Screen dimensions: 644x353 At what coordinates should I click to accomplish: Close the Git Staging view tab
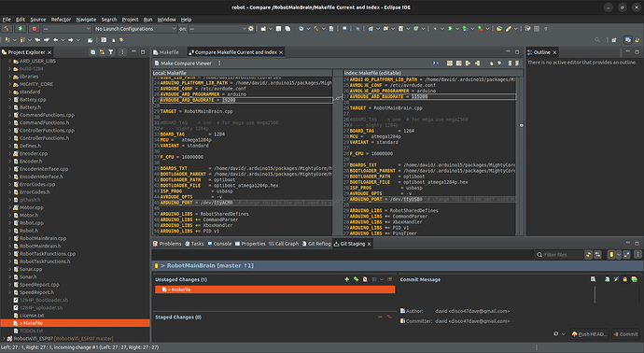[369, 244]
